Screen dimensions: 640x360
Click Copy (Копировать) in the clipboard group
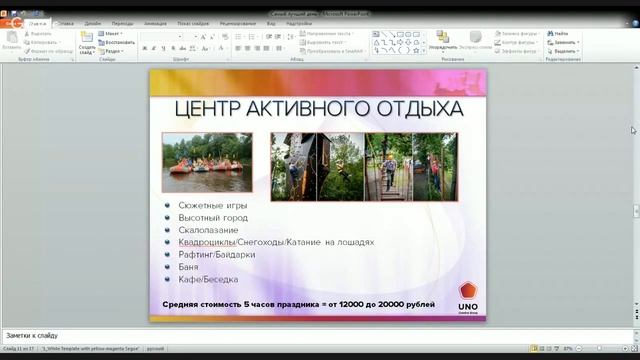pyautogui.click(x=42, y=42)
